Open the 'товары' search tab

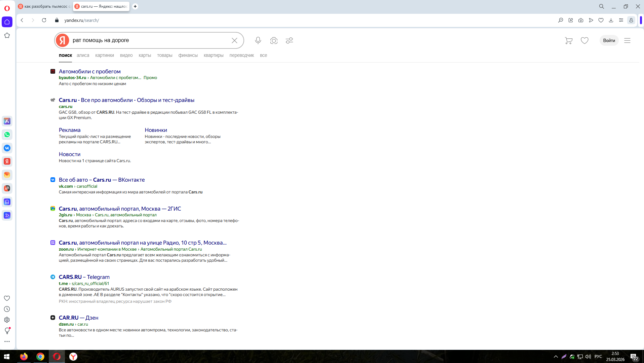[165, 55]
